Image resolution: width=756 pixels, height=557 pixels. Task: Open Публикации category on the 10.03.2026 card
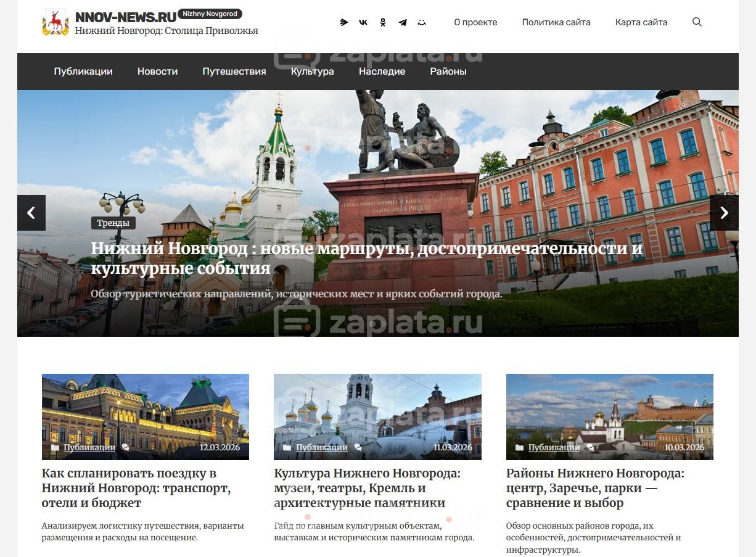554,448
